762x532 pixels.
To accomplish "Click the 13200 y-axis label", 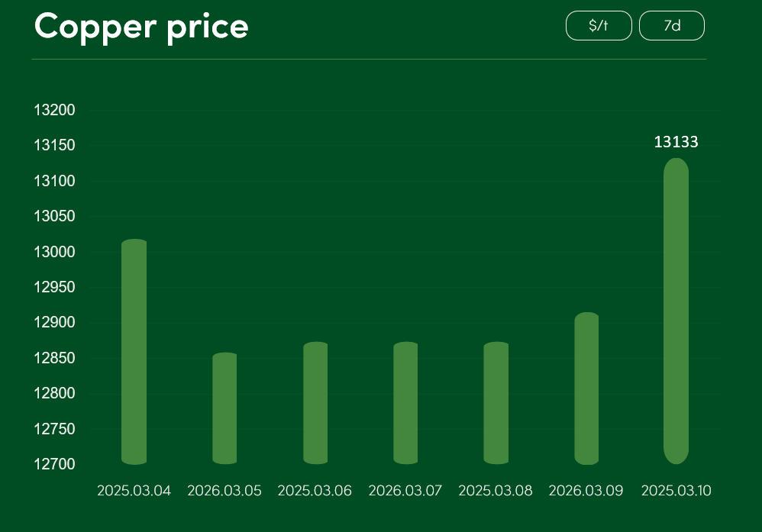I will 54,110.
